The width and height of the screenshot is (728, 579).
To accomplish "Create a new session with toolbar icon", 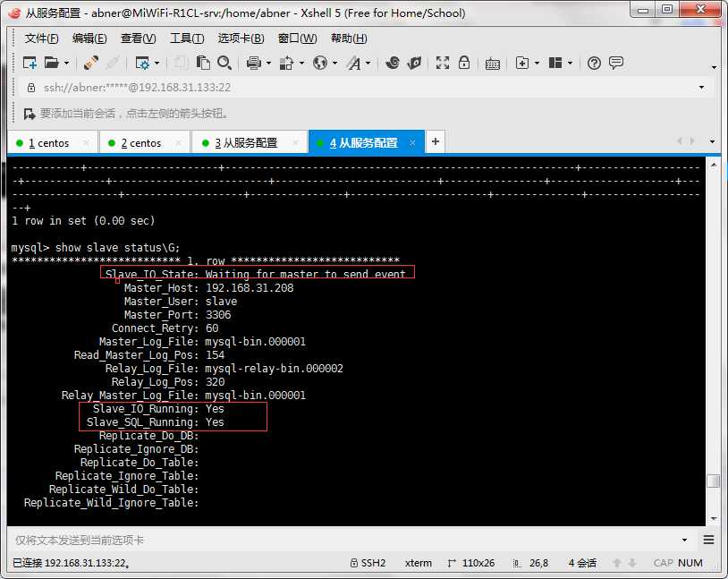I will point(30,63).
